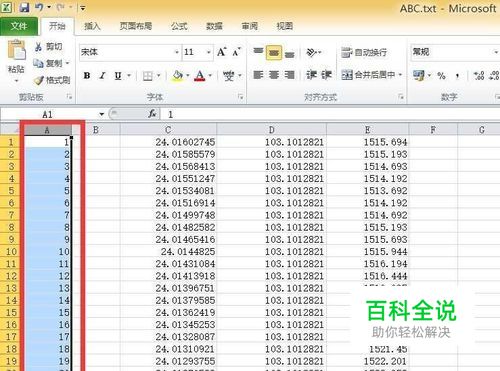Click the text Orientation icon
The height and width of the screenshot is (371, 500).
pyautogui.click(x=311, y=52)
